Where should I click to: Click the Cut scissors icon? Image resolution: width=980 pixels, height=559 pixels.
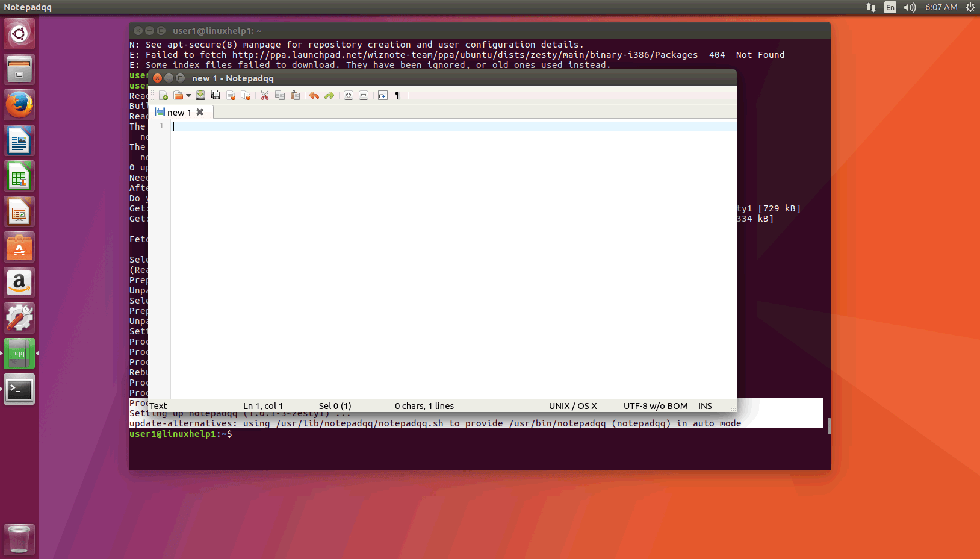coord(265,95)
